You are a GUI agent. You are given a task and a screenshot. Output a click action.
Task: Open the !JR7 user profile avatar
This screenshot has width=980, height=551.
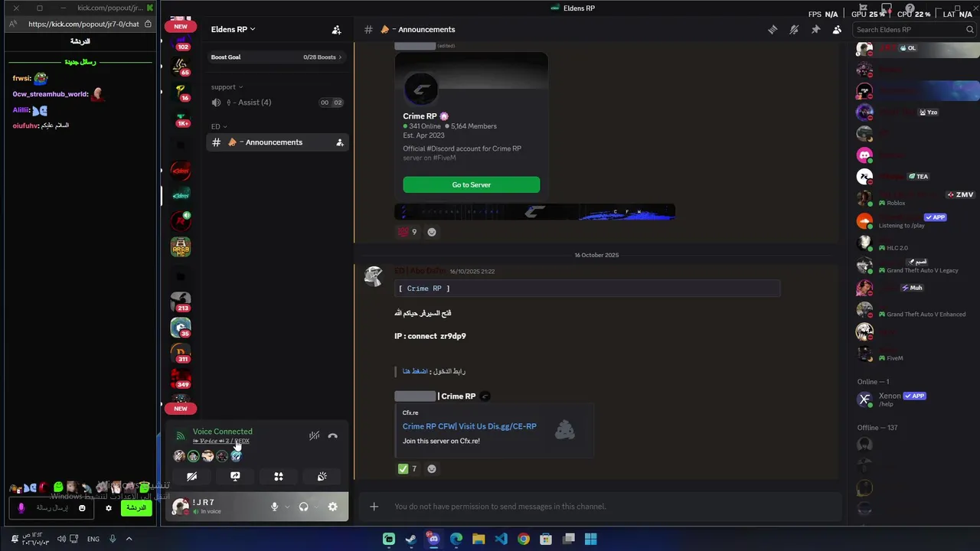181,506
